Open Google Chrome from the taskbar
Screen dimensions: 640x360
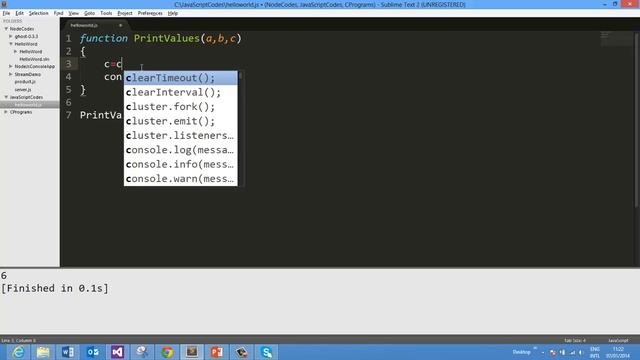[x=167, y=352]
